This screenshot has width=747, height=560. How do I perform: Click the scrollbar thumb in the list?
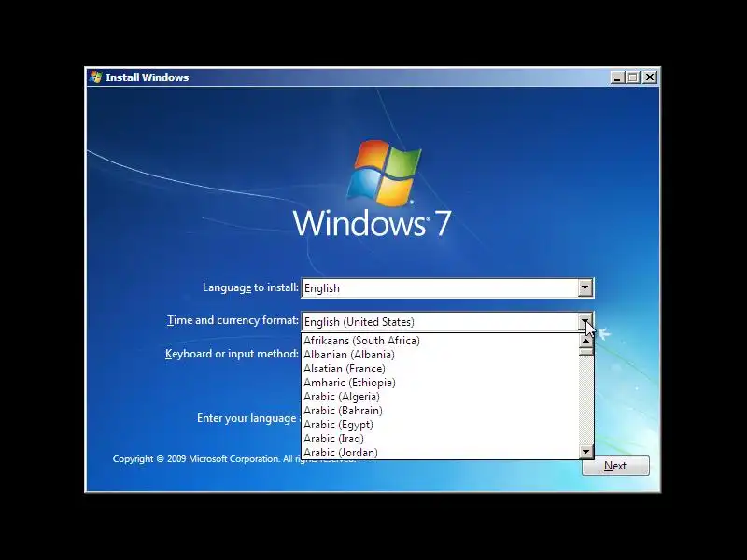pos(586,352)
